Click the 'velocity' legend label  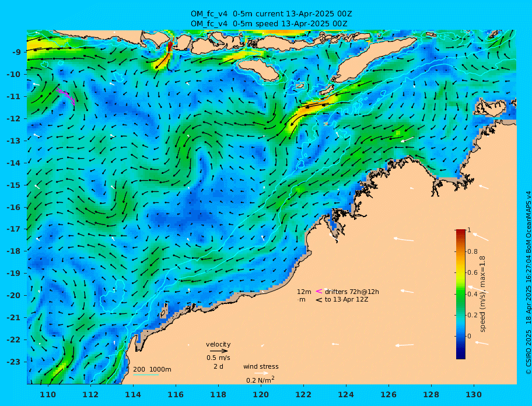[218, 344]
